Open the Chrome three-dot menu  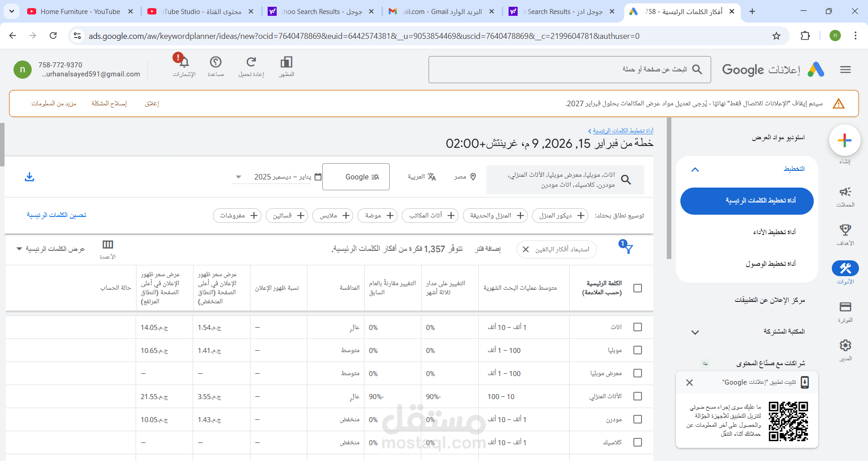(855, 36)
